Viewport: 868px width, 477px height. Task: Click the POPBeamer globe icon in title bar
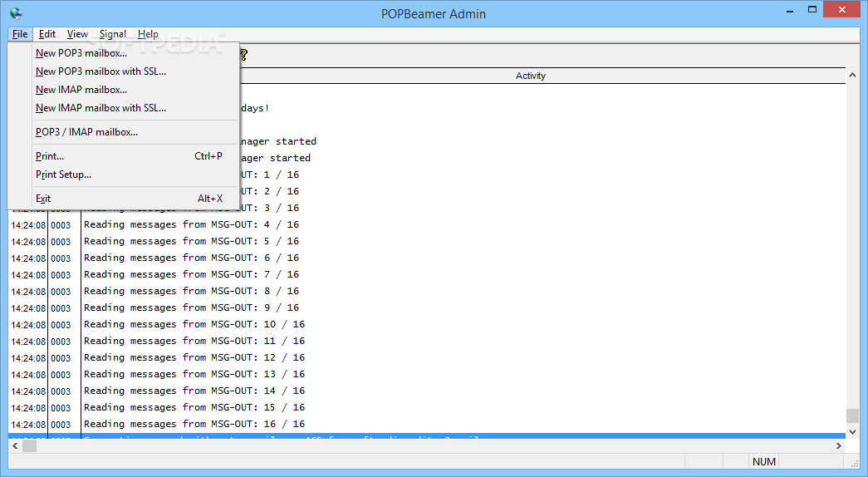[x=16, y=13]
